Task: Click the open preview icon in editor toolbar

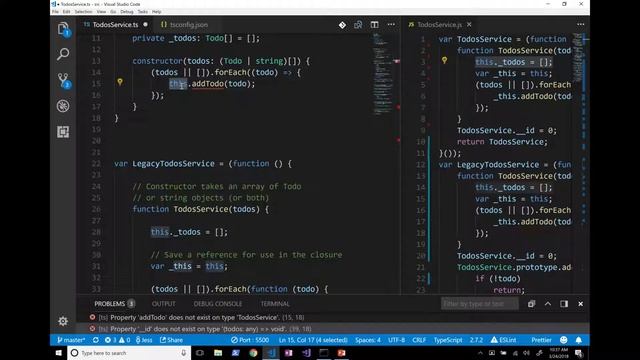Action: pos(358,25)
